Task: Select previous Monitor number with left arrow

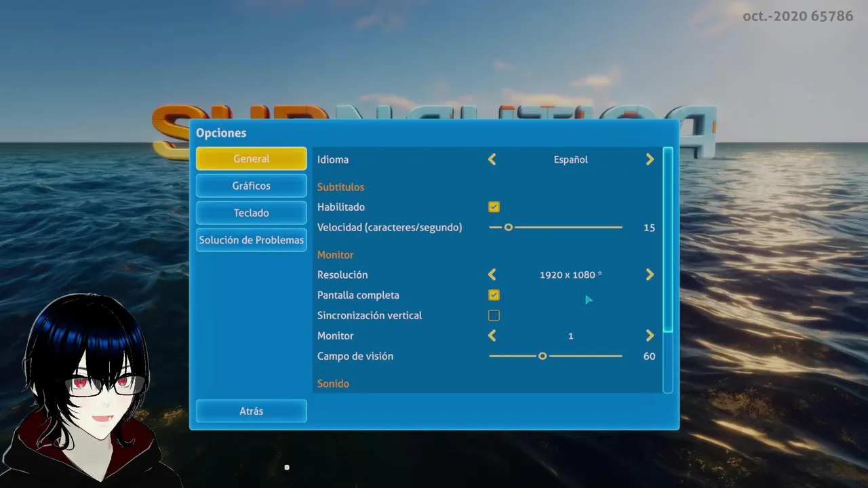Action: (x=492, y=335)
